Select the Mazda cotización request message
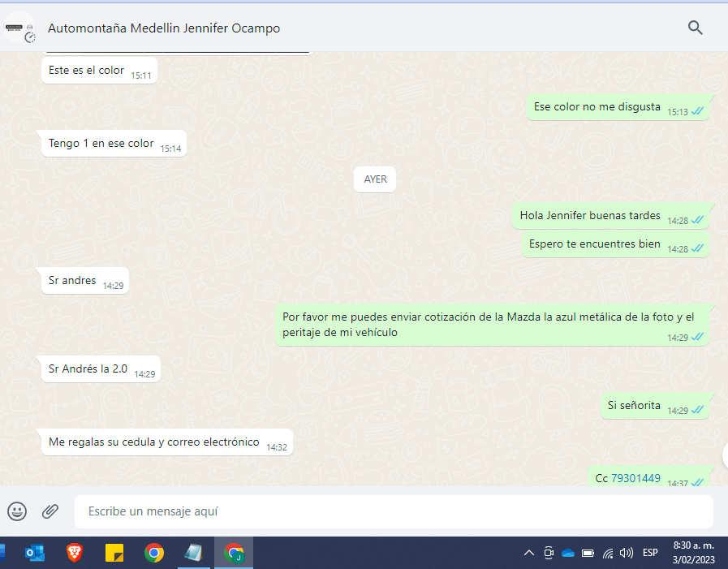 click(x=492, y=325)
